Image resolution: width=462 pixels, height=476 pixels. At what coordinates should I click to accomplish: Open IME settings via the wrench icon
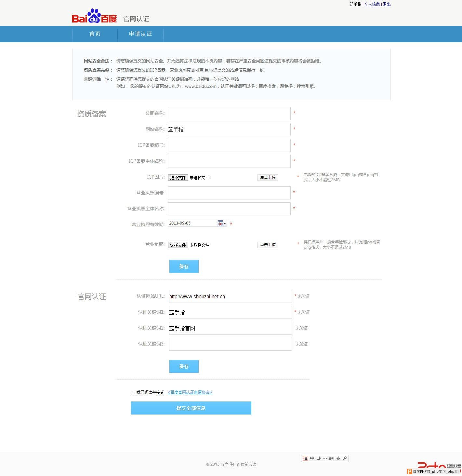345,458
